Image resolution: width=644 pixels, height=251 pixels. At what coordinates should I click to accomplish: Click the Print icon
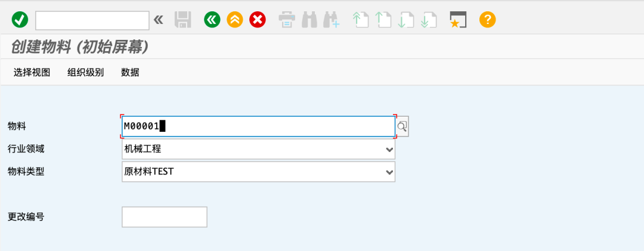click(x=287, y=20)
